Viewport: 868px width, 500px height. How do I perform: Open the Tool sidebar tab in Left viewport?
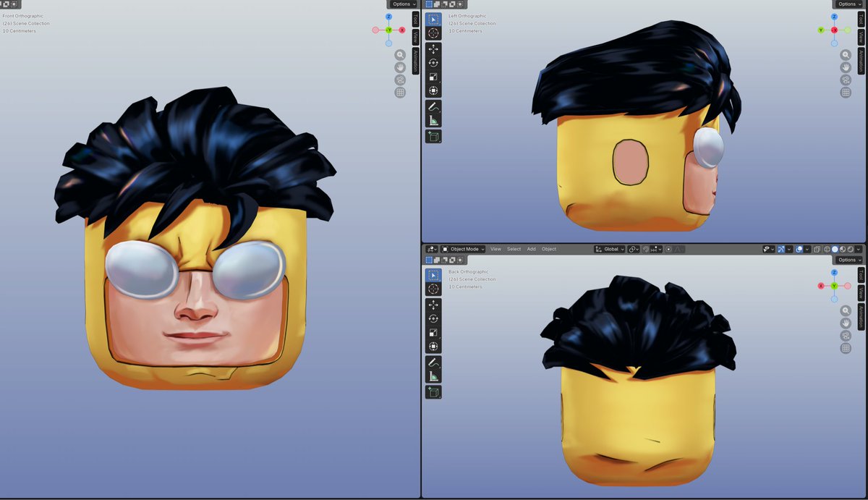coord(861,20)
